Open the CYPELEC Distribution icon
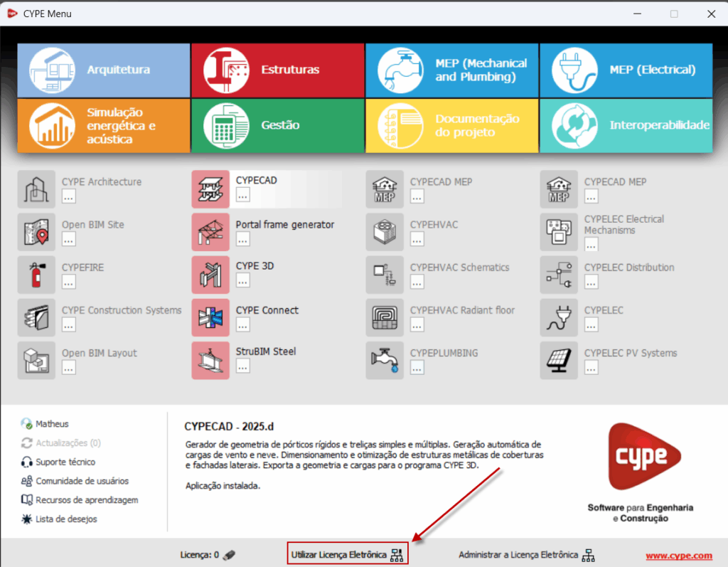 click(559, 275)
